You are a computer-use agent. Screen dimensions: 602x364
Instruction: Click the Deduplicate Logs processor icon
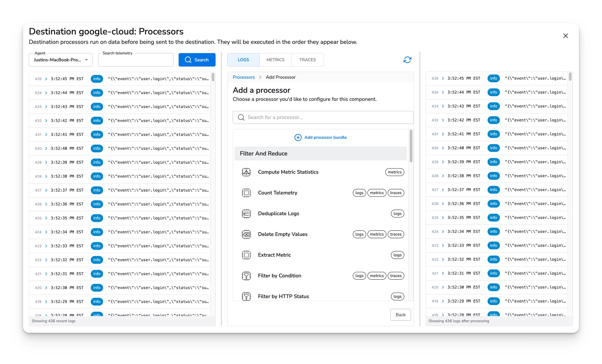(x=247, y=213)
